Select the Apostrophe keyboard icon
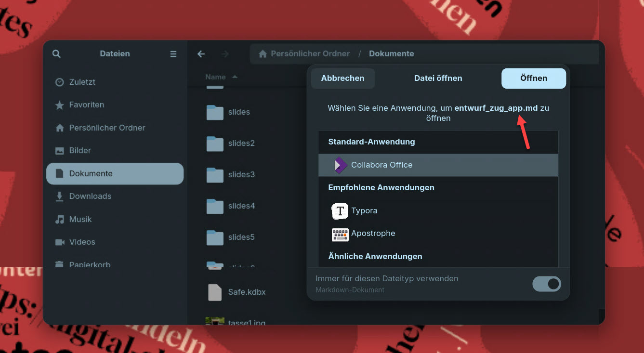Screen dimensions: 644x353 pos(340,234)
